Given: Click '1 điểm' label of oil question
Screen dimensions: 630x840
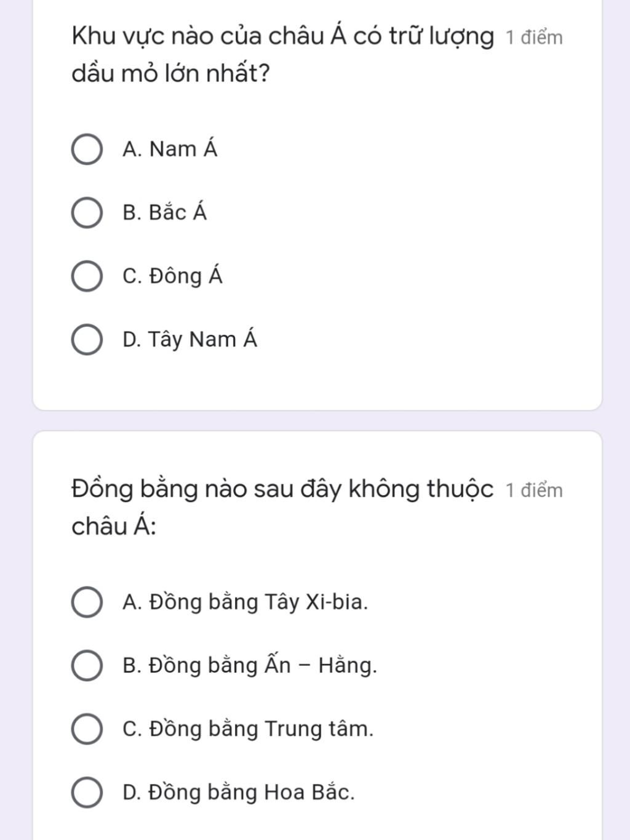Looking at the screenshot, I should (x=534, y=38).
